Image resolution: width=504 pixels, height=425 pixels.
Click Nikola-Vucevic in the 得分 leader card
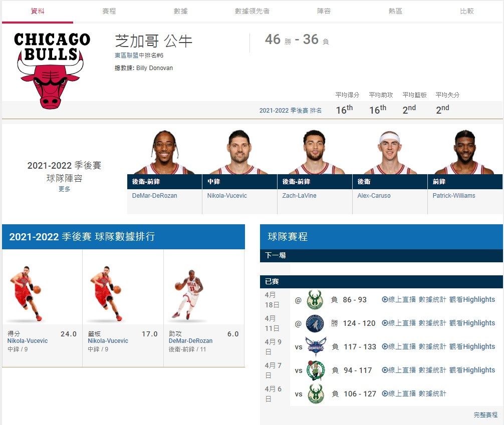tap(28, 341)
